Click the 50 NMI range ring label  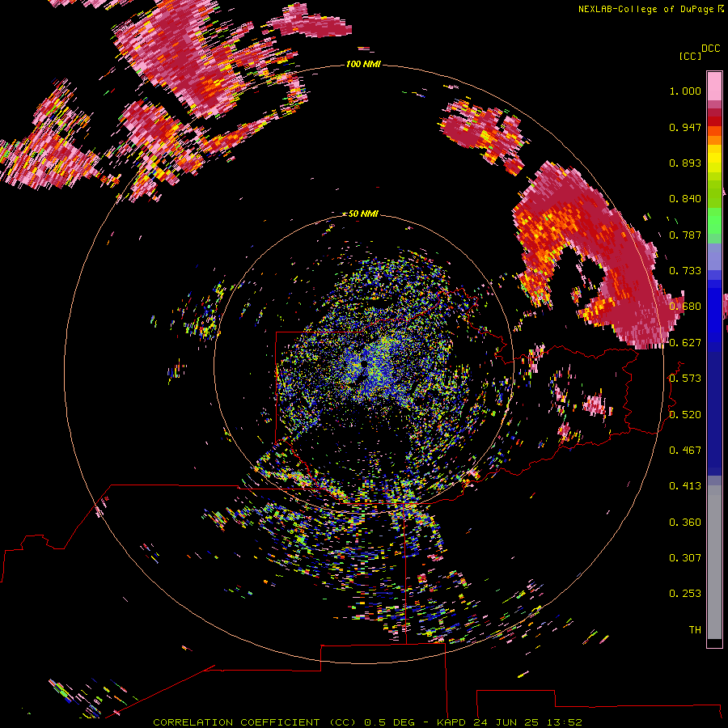pyautogui.click(x=362, y=214)
